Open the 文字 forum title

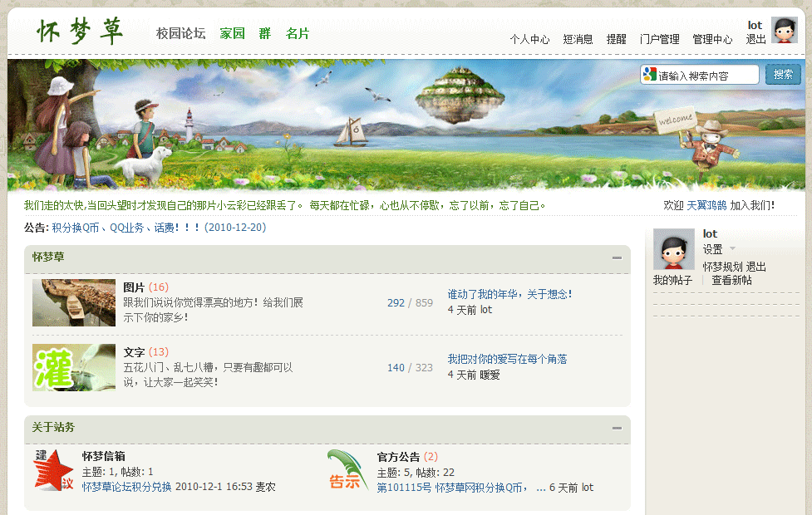134,352
